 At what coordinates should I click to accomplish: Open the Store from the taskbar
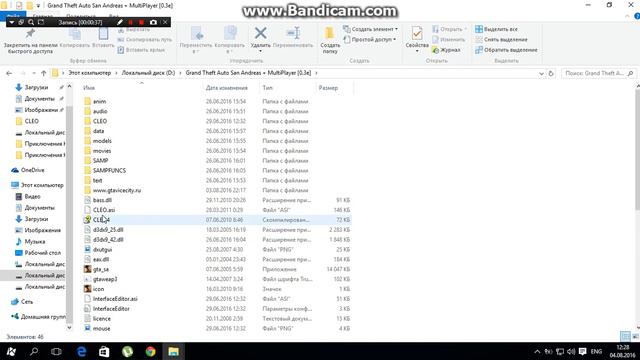click(104, 351)
